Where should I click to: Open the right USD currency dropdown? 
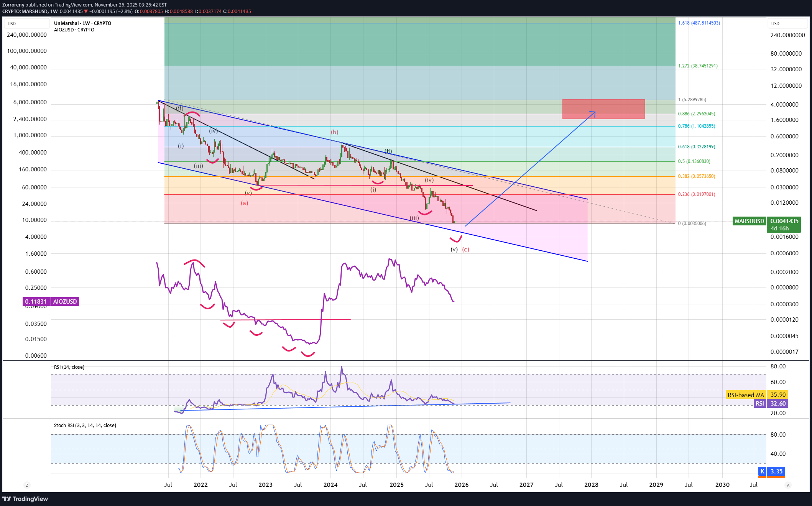[x=787, y=24]
